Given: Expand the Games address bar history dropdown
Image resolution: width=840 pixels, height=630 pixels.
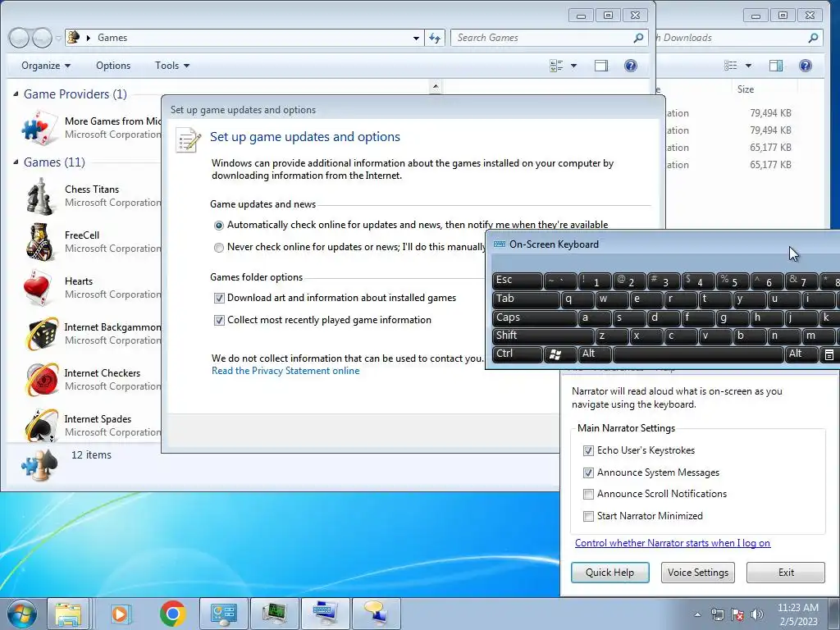Looking at the screenshot, I should point(416,38).
